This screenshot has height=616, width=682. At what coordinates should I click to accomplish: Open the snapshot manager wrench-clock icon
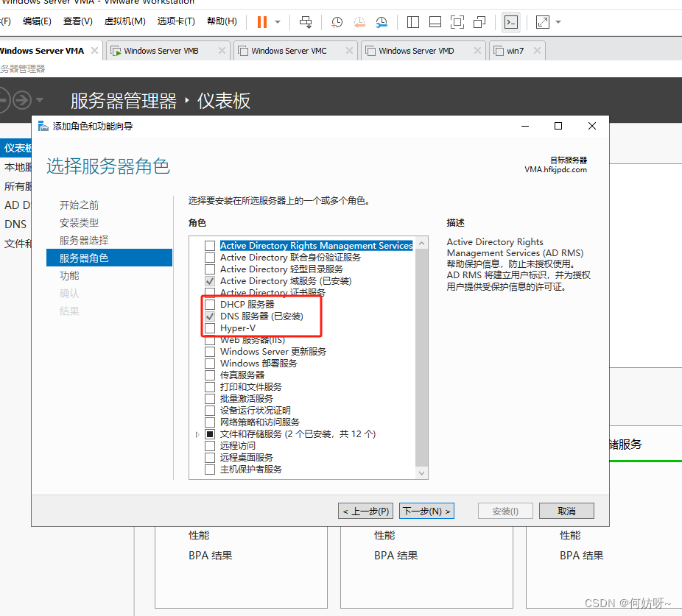[382, 22]
